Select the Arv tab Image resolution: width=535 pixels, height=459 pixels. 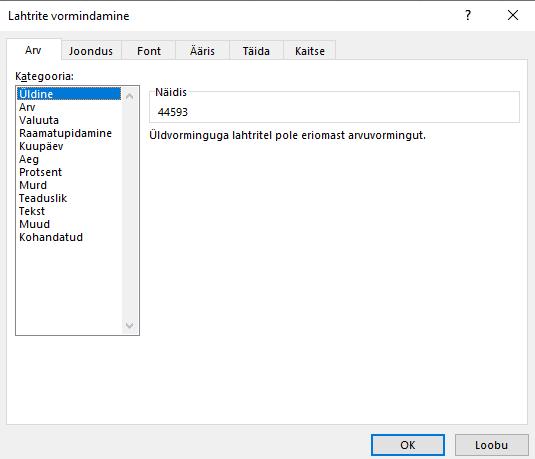pyautogui.click(x=33, y=50)
